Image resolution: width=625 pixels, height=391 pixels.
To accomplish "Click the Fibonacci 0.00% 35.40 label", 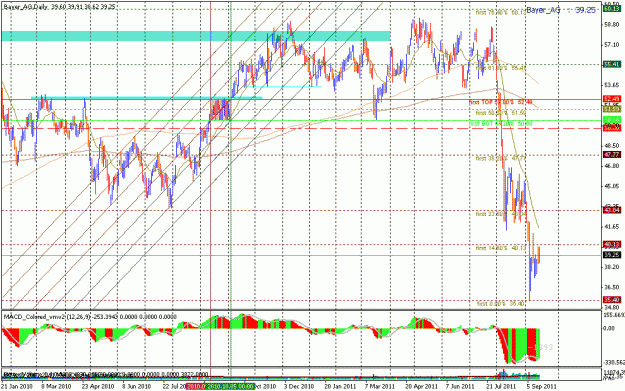I will (501, 304).
